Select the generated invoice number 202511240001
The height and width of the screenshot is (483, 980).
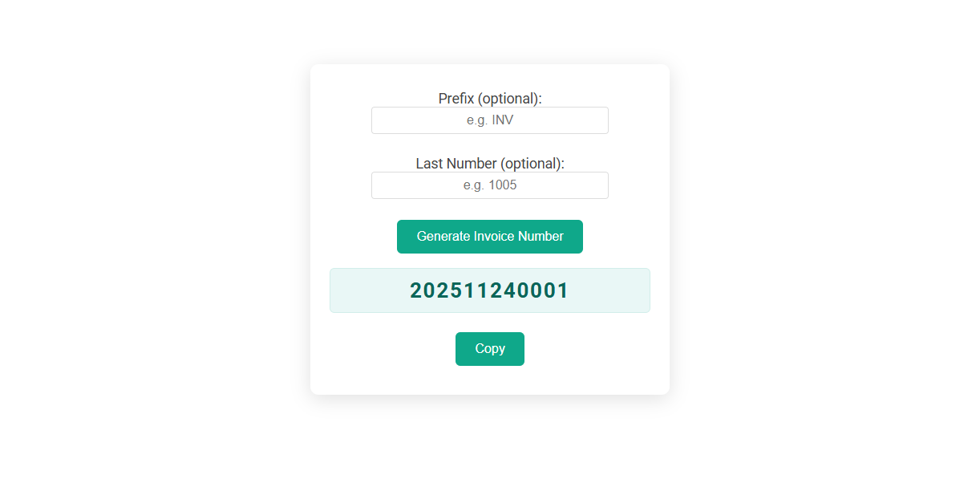tap(489, 290)
